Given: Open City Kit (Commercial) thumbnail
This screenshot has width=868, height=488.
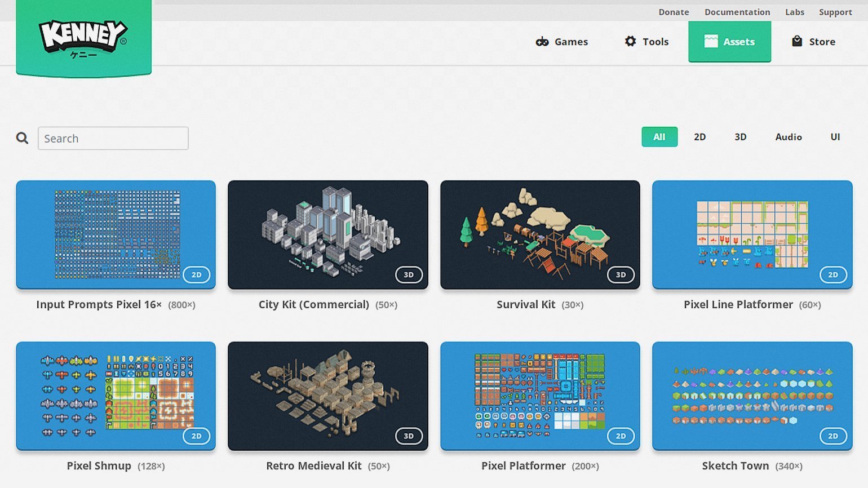Looking at the screenshot, I should [328, 234].
